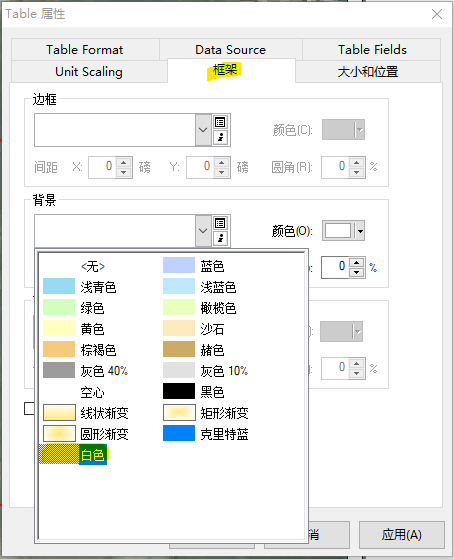Select 沙石 sand background

(x=194, y=329)
